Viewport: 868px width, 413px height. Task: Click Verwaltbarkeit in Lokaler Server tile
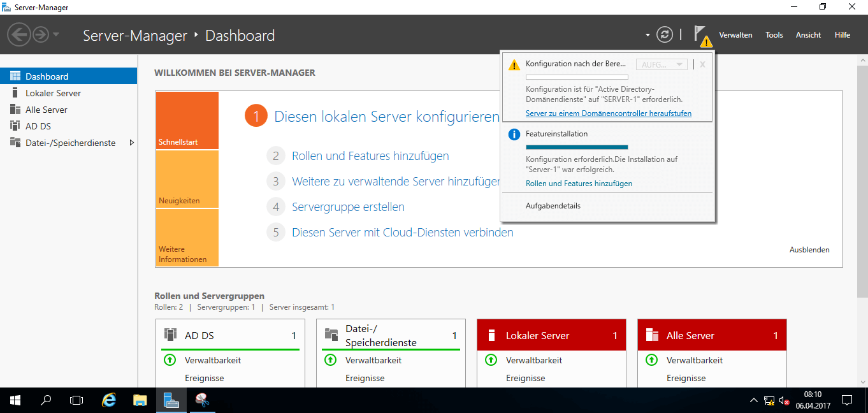click(x=534, y=360)
